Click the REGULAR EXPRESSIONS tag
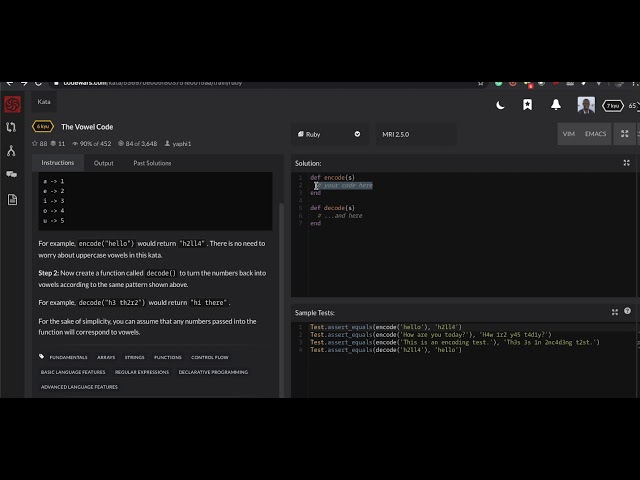The image size is (640, 480). 142,372
